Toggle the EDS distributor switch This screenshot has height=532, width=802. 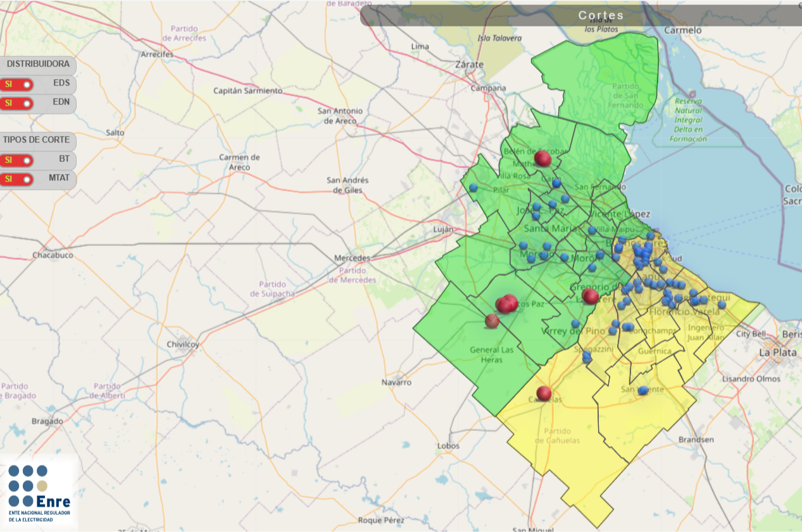point(16,85)
